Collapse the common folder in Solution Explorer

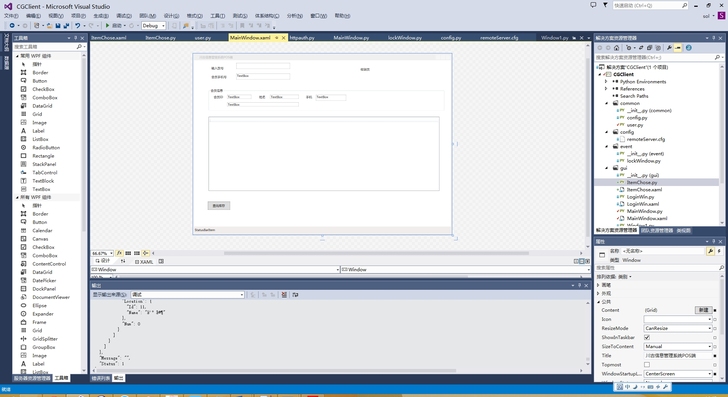(x=607, y=103)
